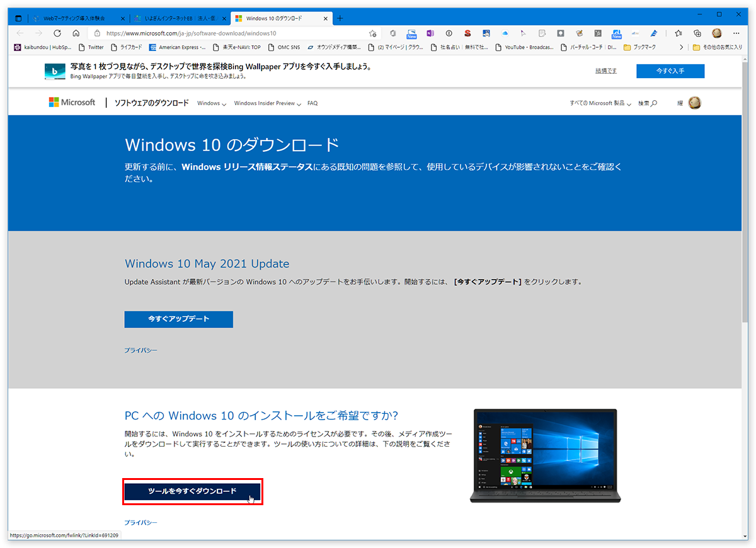Click ツールを今すぐダウンロード button
Viewport: 756px width, 548px height.
pos(192,491)
